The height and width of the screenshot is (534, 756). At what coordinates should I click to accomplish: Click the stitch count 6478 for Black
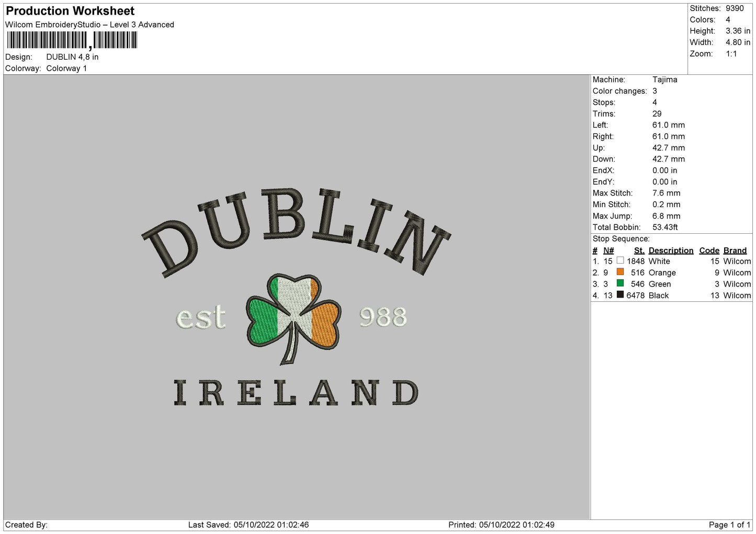click(636, 296)
